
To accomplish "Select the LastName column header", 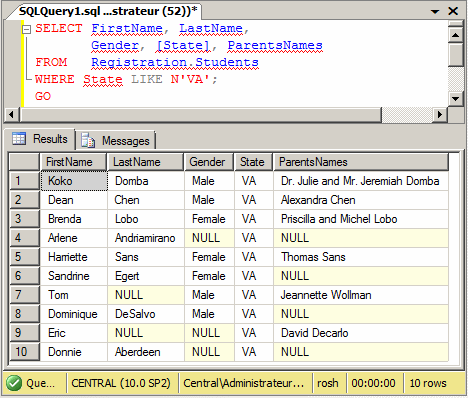I will tap(145, 162).
